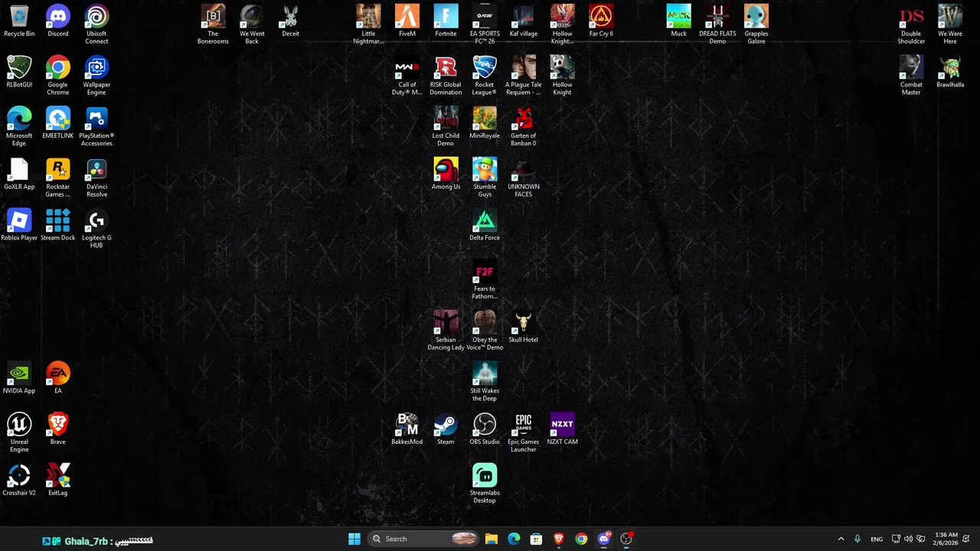Focus the taskbar Search box
Image resolution: width=980 pixels, height=551 pixels.
[x=423, y=539]
